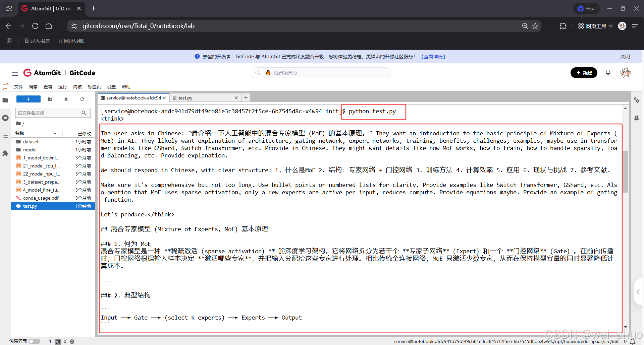Click the terminal vertical scrollbar thumb

625,172
